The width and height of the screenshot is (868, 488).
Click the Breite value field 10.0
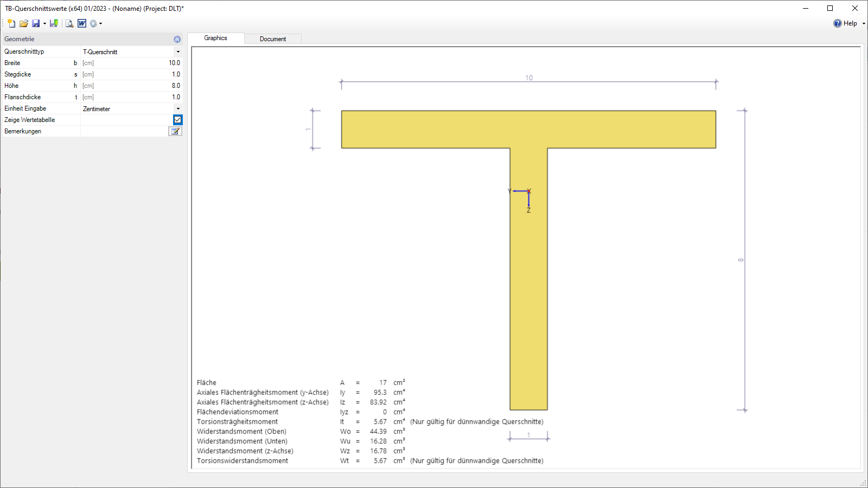pyautogui.click(x=132, y=63)
